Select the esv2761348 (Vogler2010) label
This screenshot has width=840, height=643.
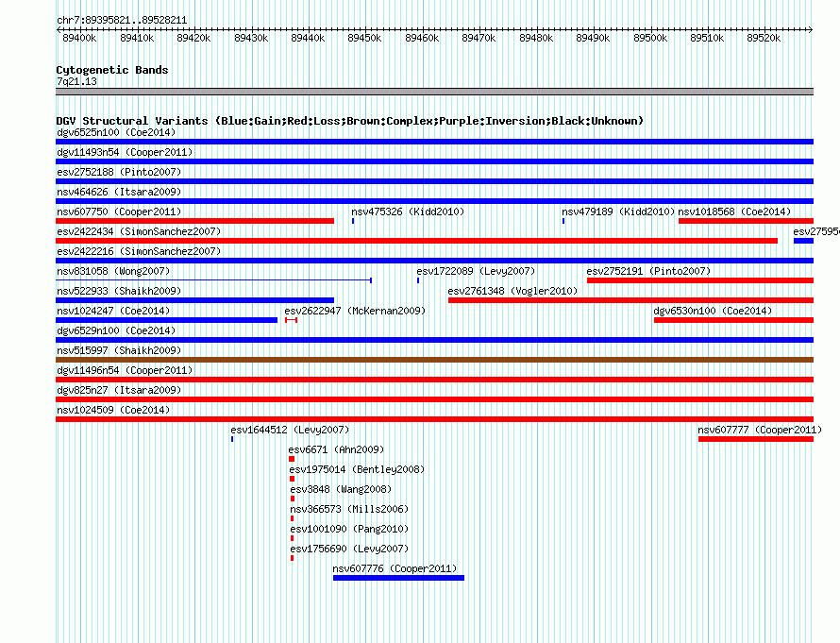pos(512,291)
